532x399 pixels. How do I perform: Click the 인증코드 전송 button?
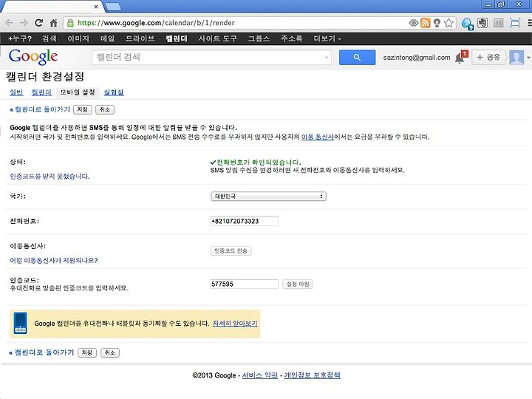(x=231, y=250)
